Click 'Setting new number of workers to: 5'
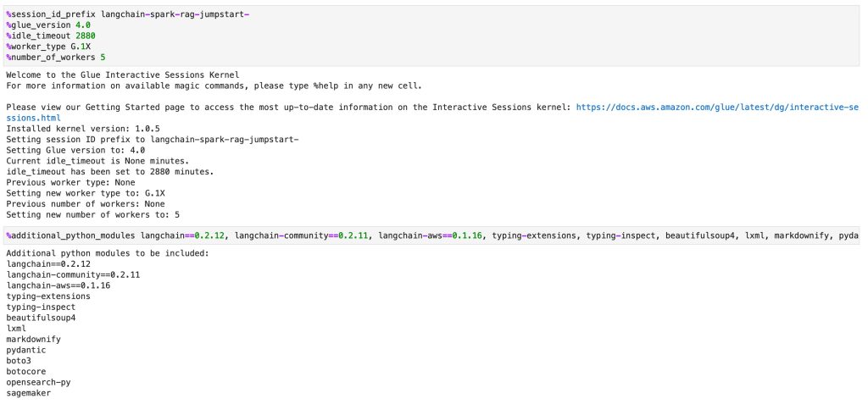Screen dimensions: 868x404 click(x=93, y=215)
